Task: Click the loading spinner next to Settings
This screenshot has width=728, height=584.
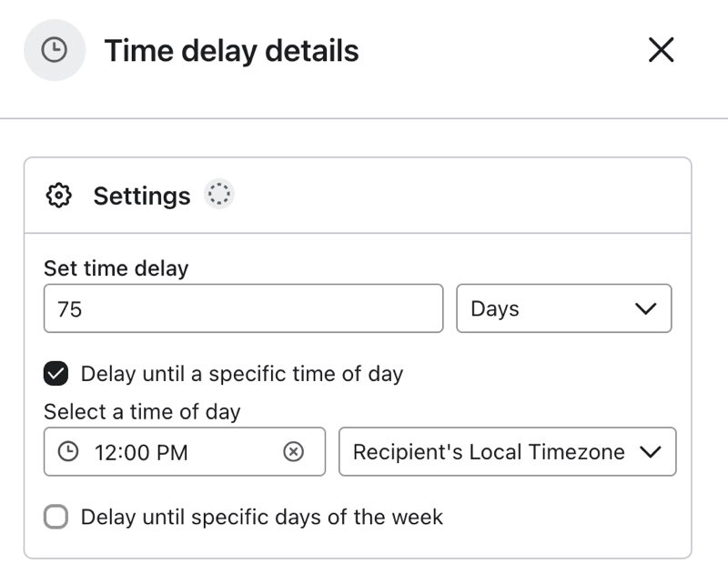Action: [x=217, y=194]
